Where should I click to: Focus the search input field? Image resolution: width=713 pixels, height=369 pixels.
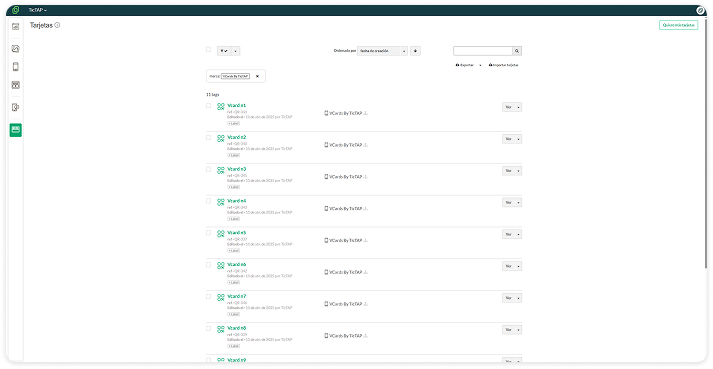(x=483, y=51)
